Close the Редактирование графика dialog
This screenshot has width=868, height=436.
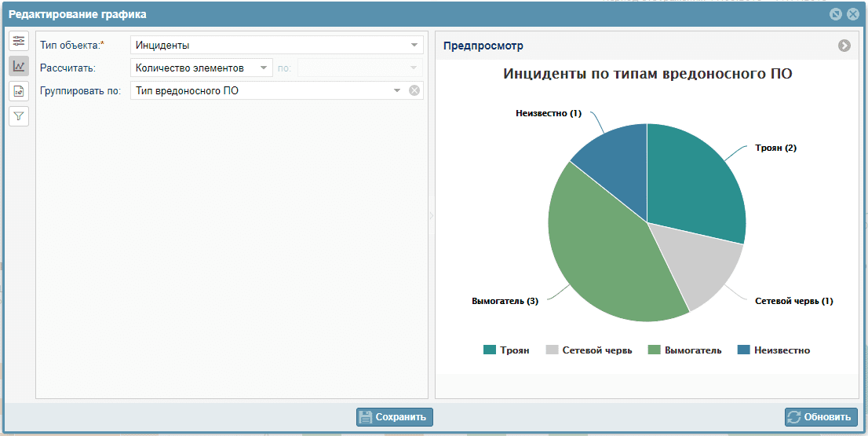pyautogui.click(x=853, y=14)
